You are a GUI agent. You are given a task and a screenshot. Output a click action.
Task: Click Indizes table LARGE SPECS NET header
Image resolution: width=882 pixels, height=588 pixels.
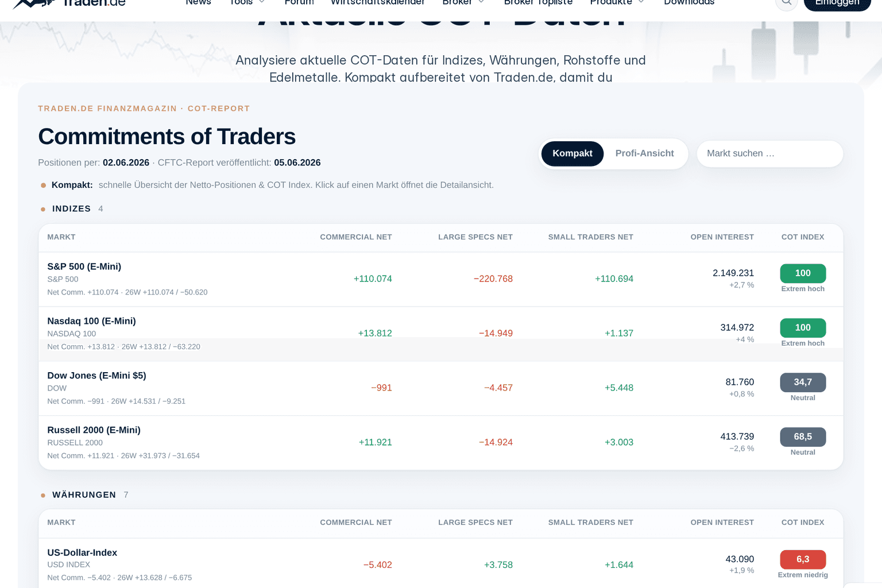[475, 237]
